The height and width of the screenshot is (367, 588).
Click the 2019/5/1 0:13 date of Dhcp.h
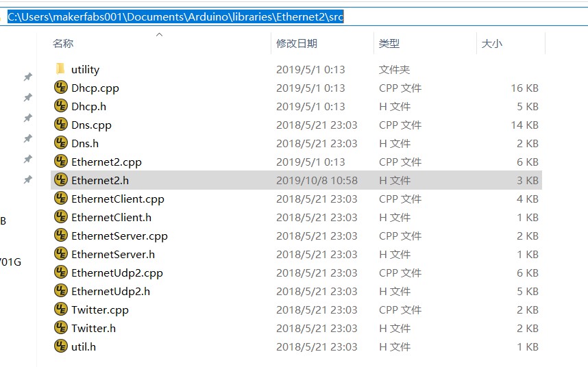310,106
